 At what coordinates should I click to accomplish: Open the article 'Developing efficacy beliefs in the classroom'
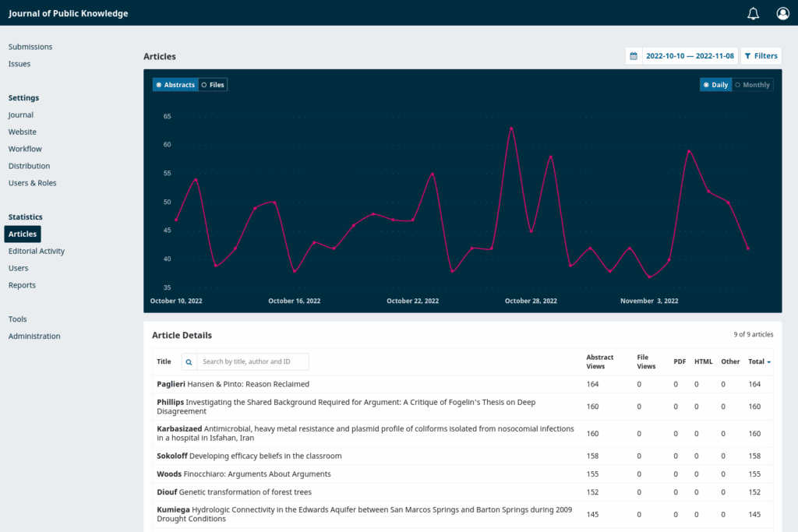pyautogui.click(x=264, y=456)
